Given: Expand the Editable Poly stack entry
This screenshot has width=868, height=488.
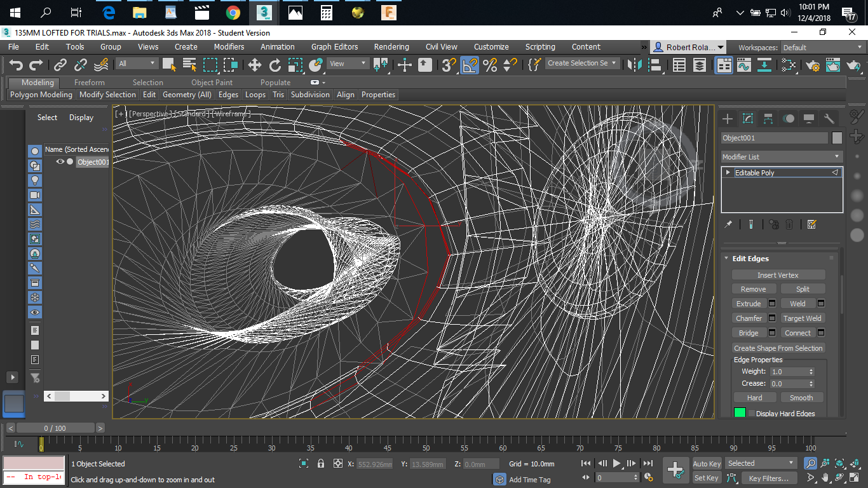Looking at the screenshot, I should [x=728, y=173].
